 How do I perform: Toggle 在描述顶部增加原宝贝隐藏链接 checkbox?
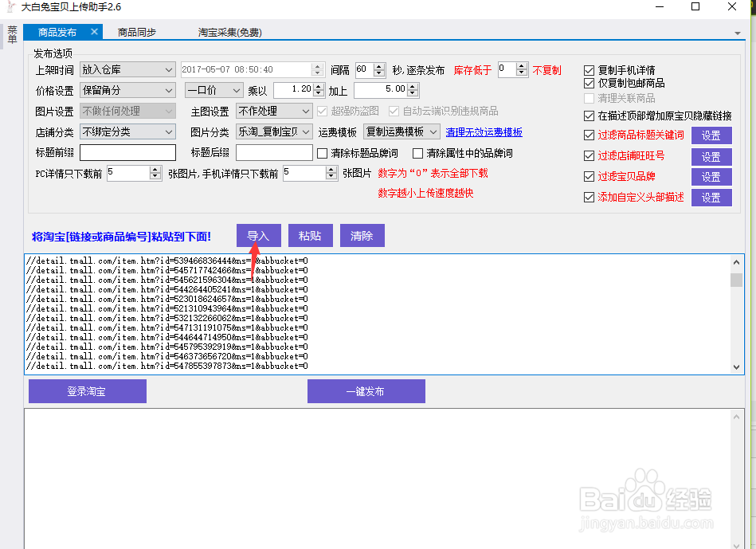click(589, 116)
